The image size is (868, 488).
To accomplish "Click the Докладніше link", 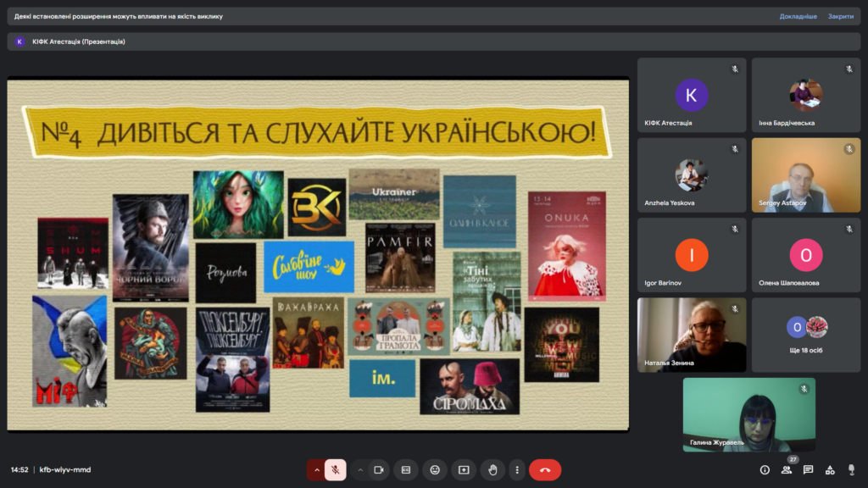I will (798, 16).
